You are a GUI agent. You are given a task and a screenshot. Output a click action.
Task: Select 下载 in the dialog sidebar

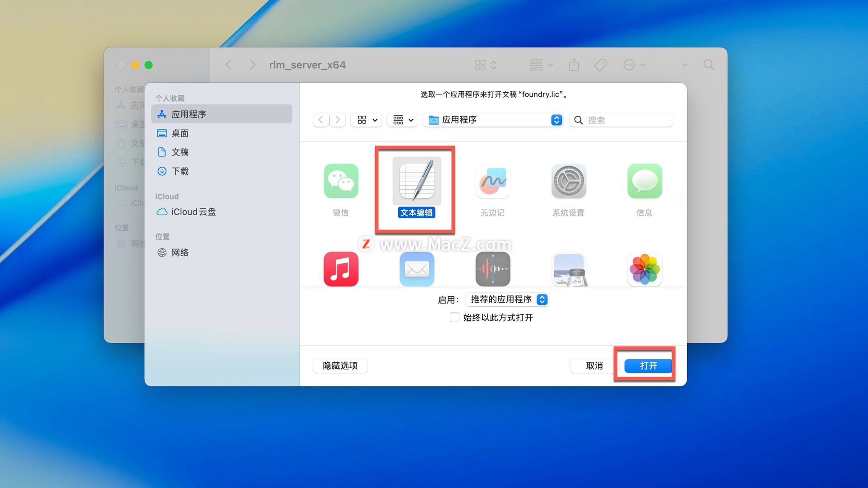point(222,171)
